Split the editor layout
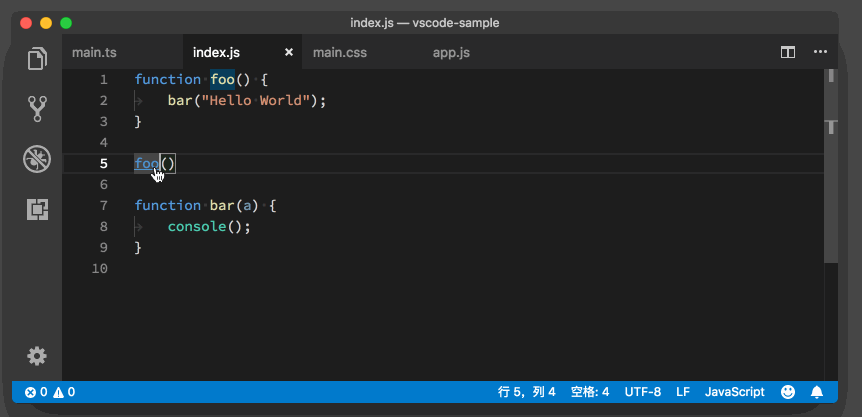 point(788,52)
